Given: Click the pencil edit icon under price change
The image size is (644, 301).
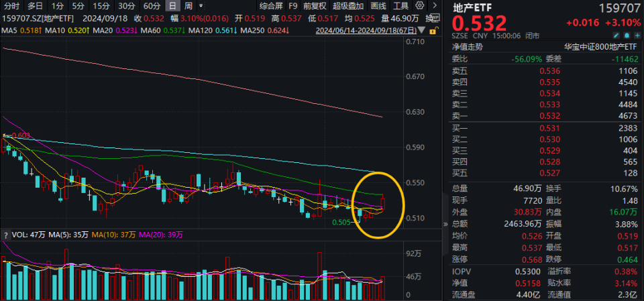Looking at the screenshot, I should 616,36.
